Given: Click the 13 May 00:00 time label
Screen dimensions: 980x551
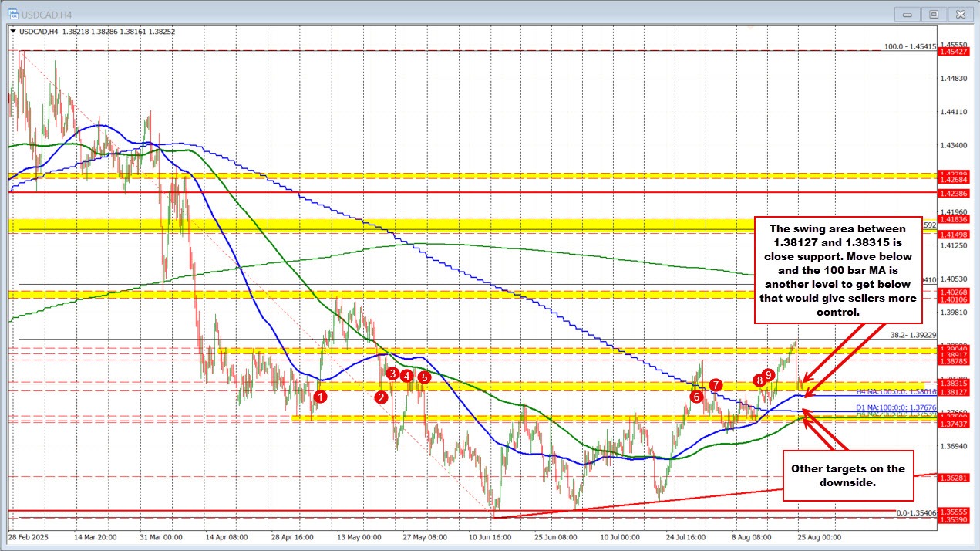Looking at the screenshot, I should pos(361,536).
